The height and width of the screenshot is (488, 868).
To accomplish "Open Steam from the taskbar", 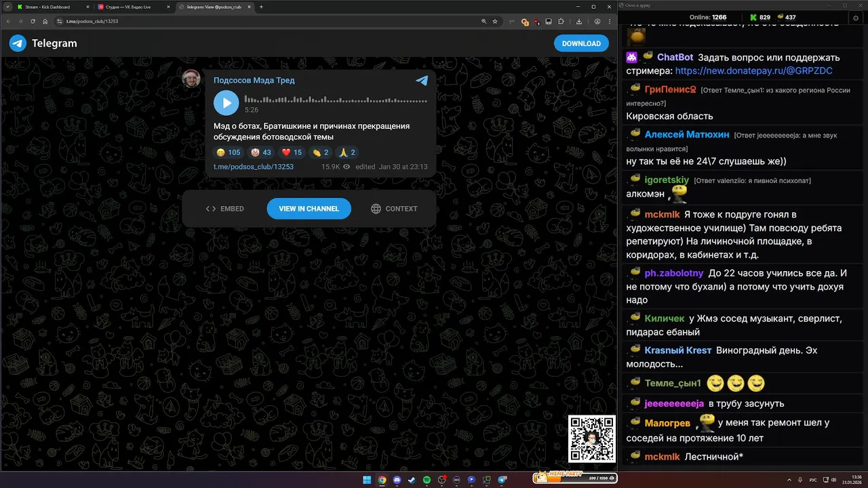I will pyautogui.click(x=412, y=480).
